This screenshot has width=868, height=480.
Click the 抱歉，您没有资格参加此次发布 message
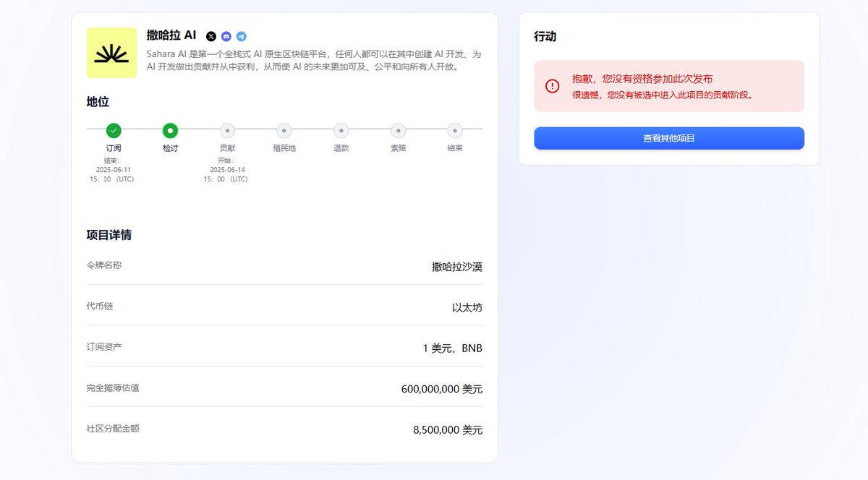click(642, 79)
